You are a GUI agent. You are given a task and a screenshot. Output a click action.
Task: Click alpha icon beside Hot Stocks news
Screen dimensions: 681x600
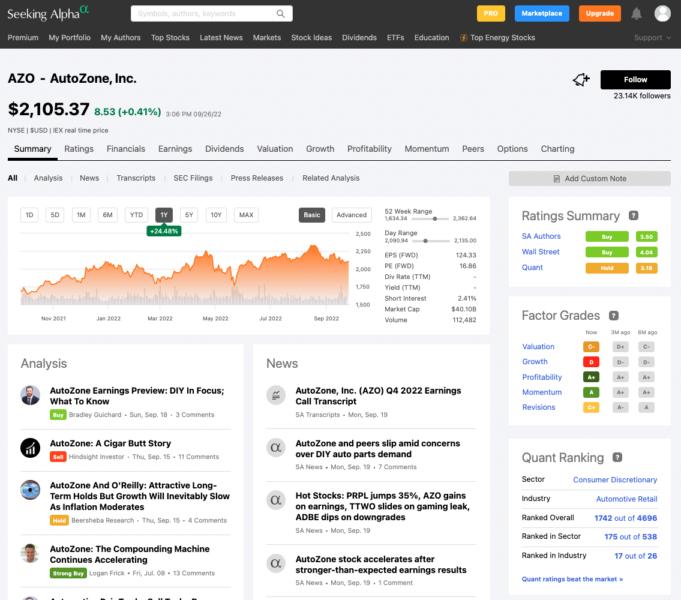[x=276, y=500]
